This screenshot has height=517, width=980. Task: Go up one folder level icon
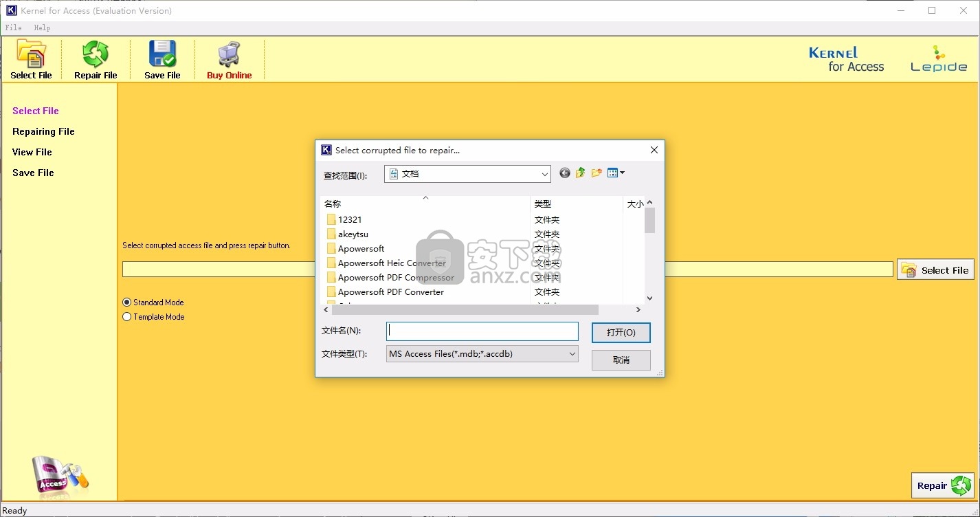tap(581, 173)
